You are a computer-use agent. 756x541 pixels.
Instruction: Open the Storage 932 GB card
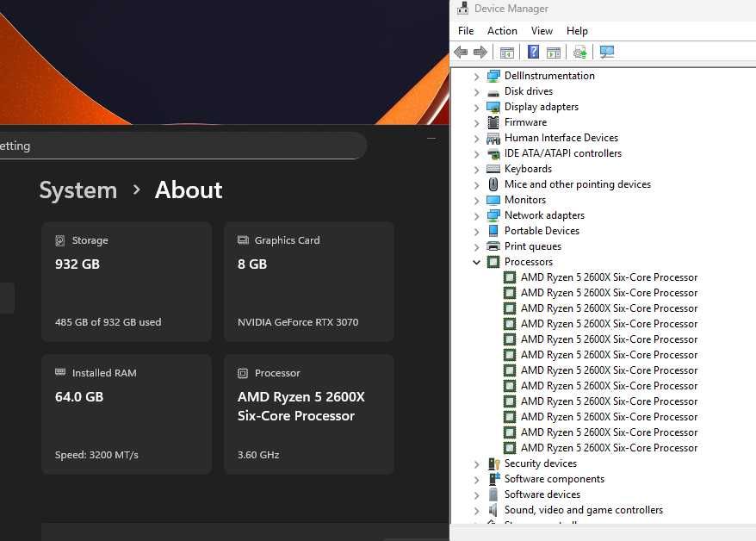pos(127,282)
